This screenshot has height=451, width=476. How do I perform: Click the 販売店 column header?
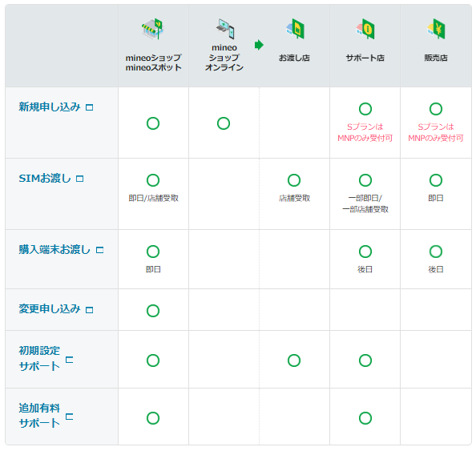click(x=436, y=58)
